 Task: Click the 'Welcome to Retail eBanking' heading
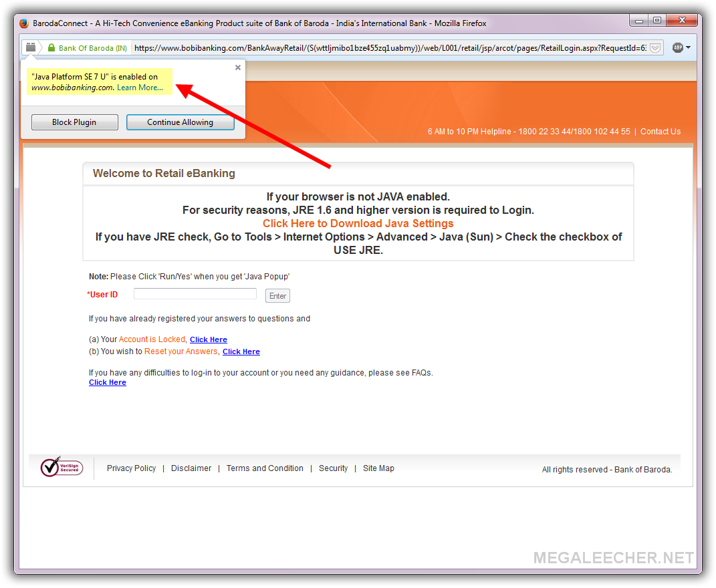tap(164, 174)
